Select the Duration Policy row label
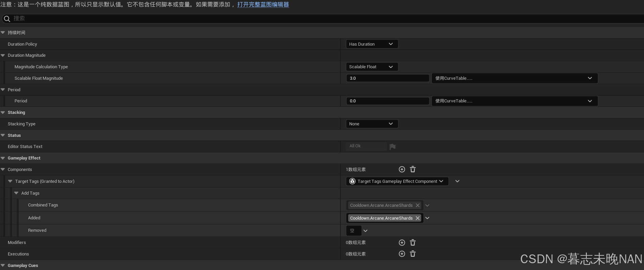 [x=22, y=44]
